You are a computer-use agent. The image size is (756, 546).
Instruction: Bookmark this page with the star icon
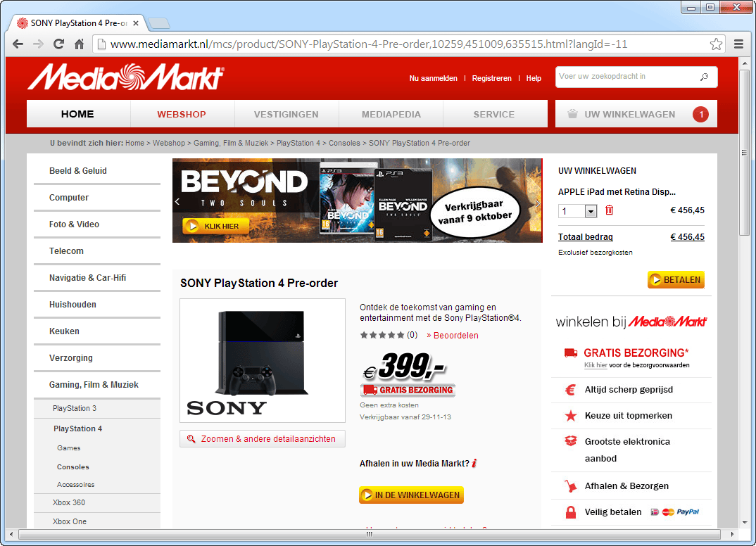click(716, 44)
